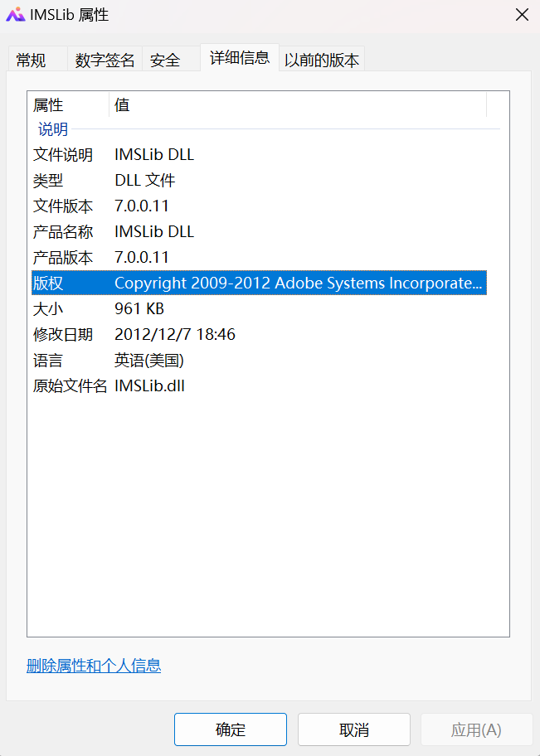Open the 删除属性和个人信息 link
This screenshot has height=756, width=540.
[x=94, y=666]
